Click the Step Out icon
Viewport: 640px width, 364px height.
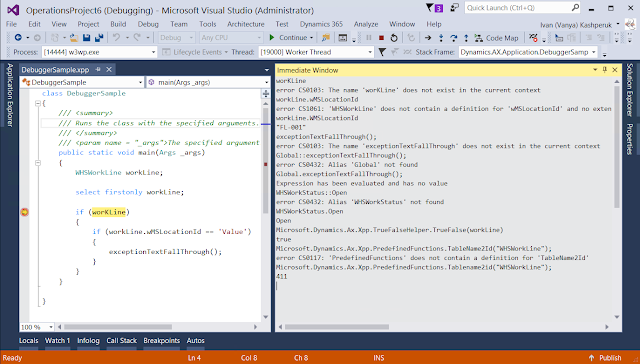pyautogui.click(x=466, y=38)
